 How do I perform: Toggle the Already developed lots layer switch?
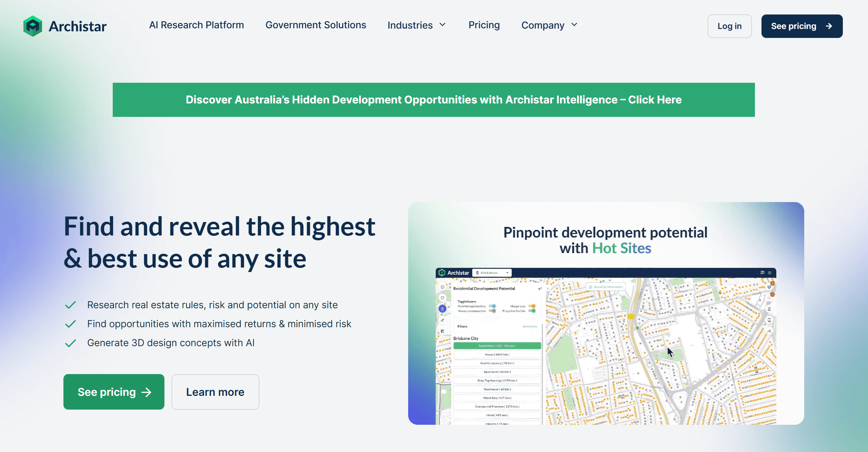492,311
